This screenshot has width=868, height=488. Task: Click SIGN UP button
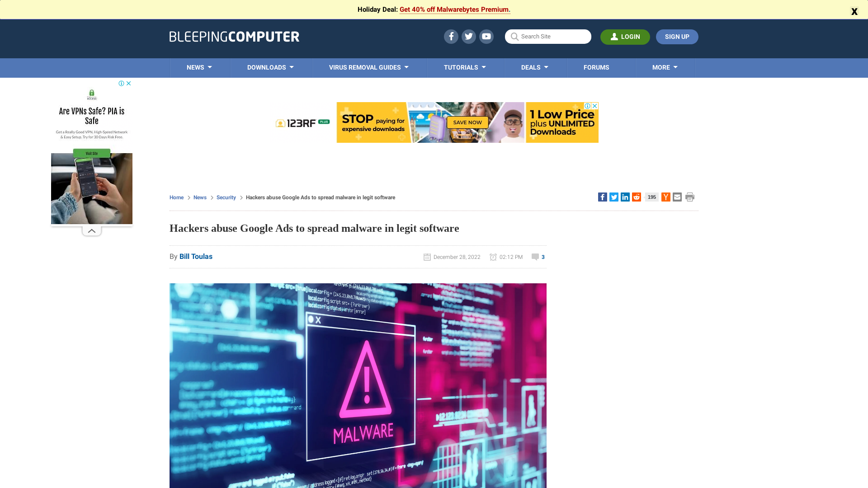tap(677, 36)
